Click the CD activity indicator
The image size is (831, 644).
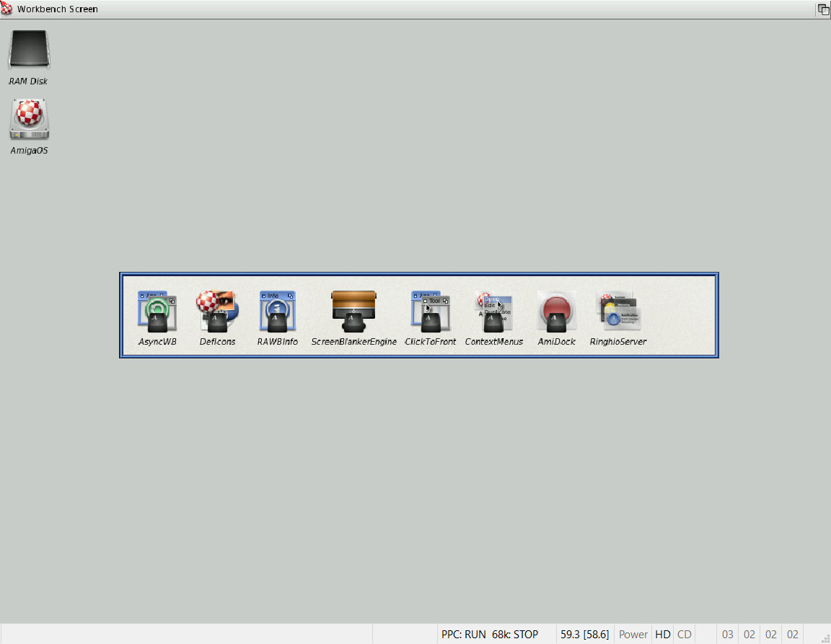pos(684,635)
